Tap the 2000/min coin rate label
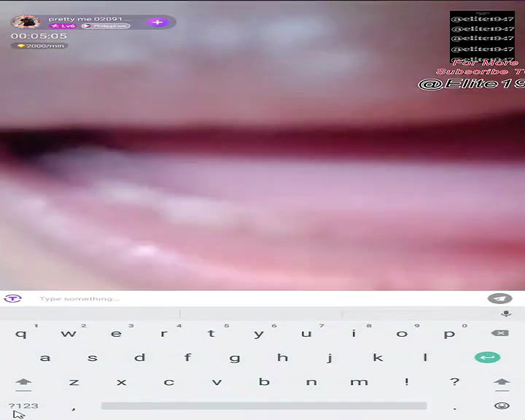Image resolution: width=525 pixels, height=420 pixels. (x=40, y=45)
